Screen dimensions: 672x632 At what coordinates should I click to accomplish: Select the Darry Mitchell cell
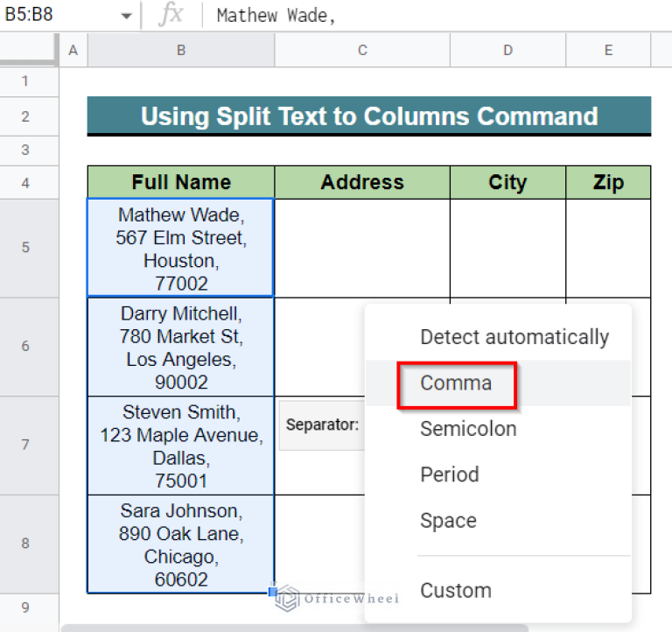pyautogui.click(x=181, y=347)
